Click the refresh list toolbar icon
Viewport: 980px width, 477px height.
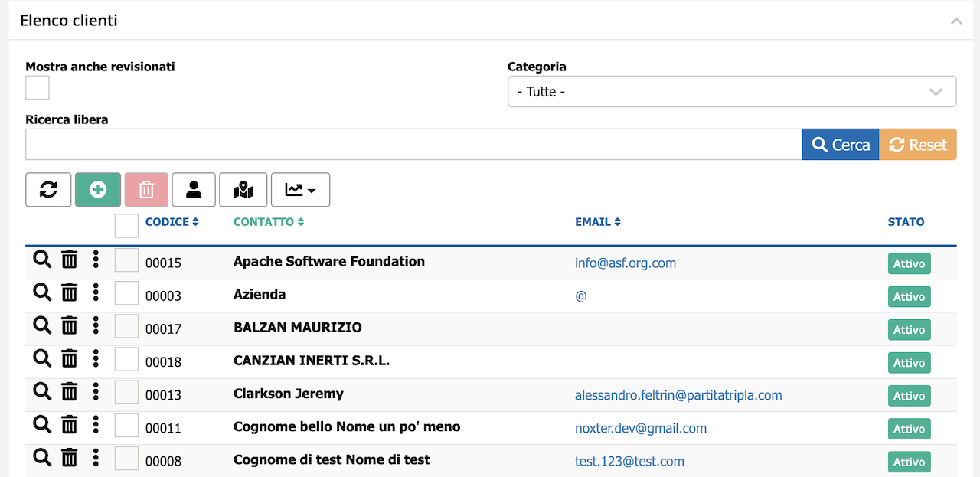pyautogui.click(x=48, y=190)
